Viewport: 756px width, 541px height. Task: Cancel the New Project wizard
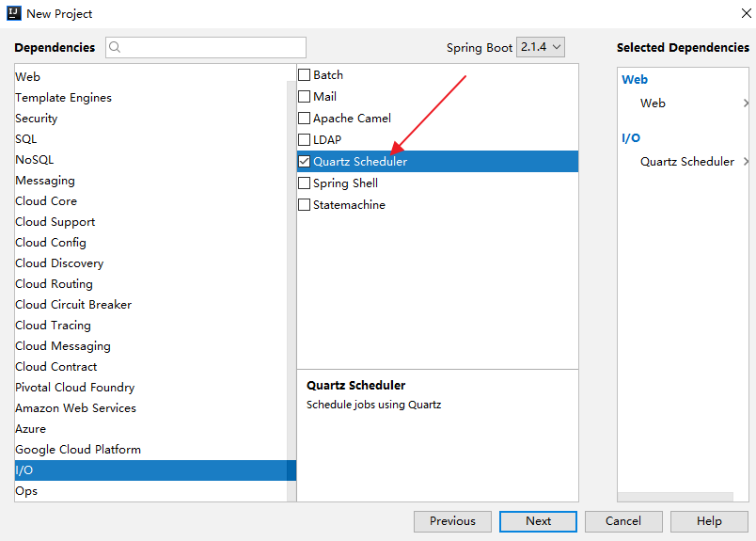(623, 521)
